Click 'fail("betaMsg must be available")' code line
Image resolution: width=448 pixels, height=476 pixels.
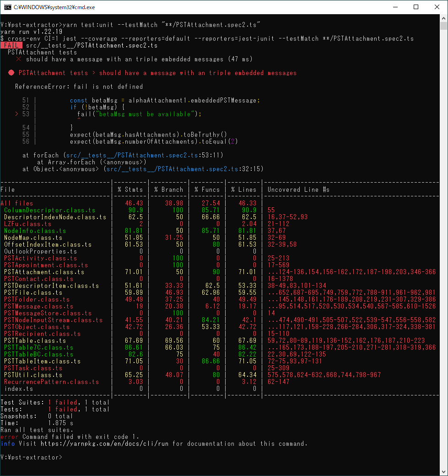139,114
